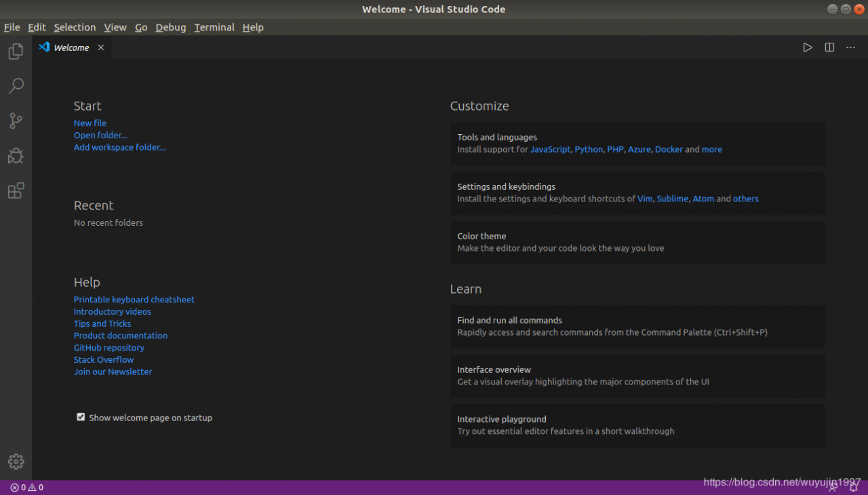Open Stack Overflow link
Screen dimensions: 868x495
pos(104,360)
